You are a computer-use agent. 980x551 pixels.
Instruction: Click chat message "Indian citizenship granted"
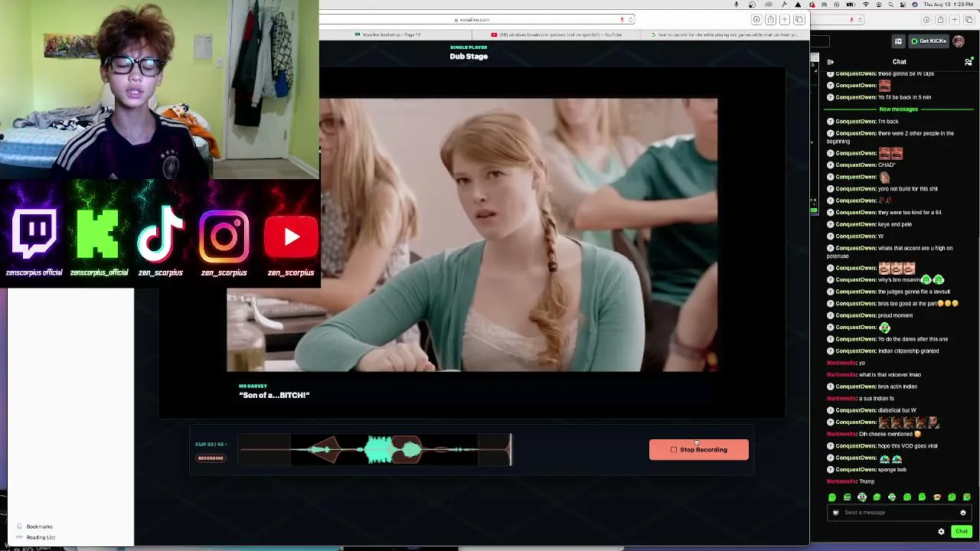pos(908,351)
